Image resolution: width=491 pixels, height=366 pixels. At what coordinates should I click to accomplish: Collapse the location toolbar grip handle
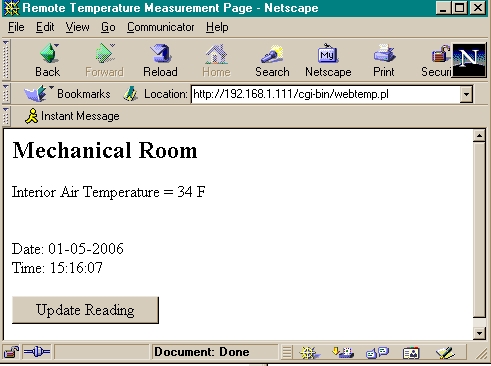(x=6, y=94)
